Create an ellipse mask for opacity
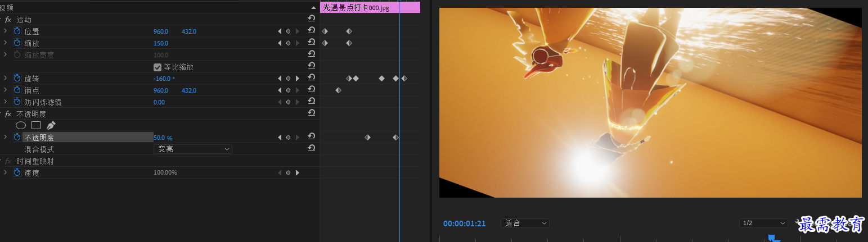 [21, 125]
